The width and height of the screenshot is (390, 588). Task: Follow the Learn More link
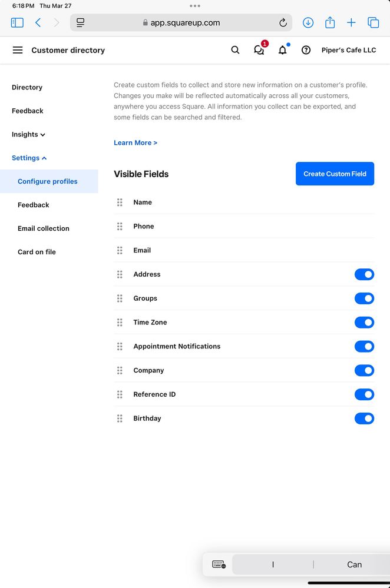[x=135, y=142]
